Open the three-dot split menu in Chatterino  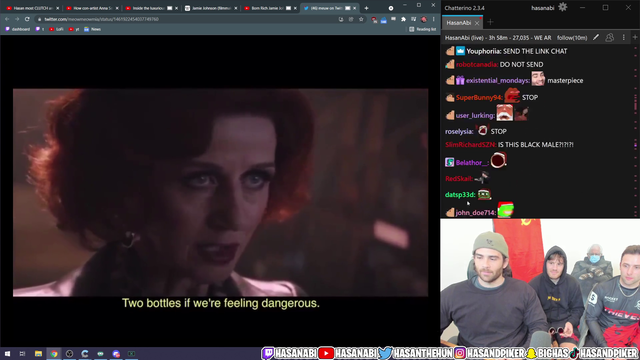pos(623,38)
